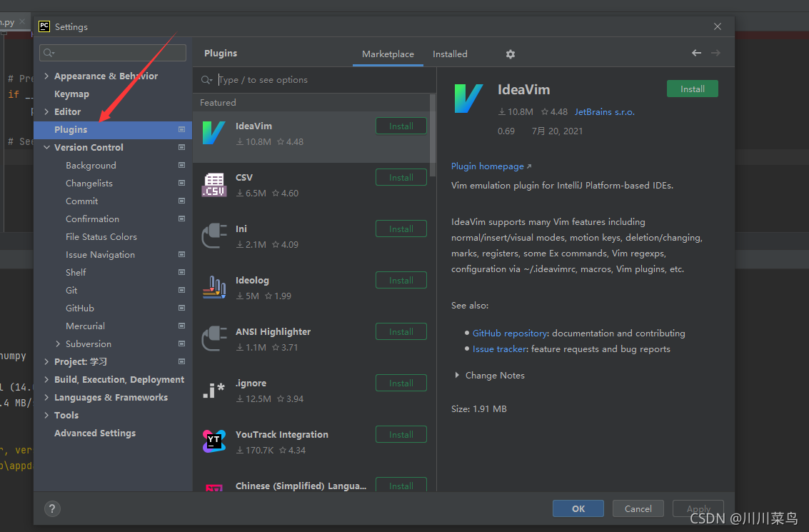This screenshot has width=809, height=532.
Task: Confirm settings with OK button
Action: pos(578,508)
